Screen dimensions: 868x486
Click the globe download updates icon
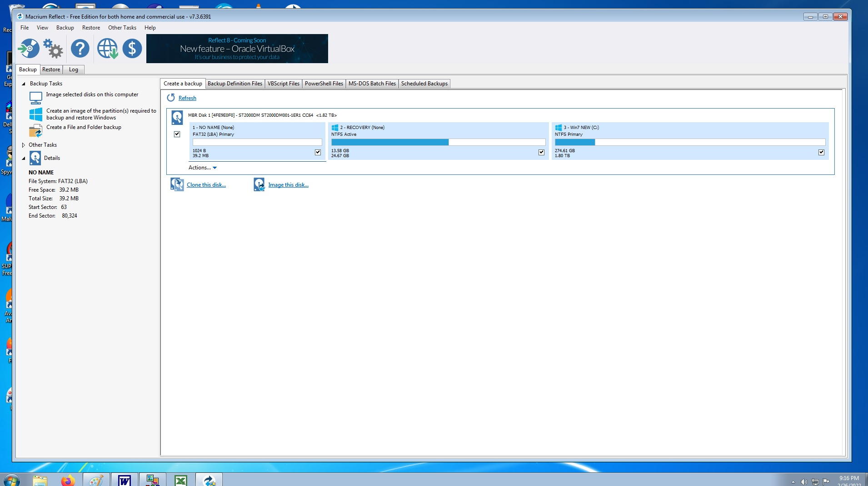(x=107, y=48)
